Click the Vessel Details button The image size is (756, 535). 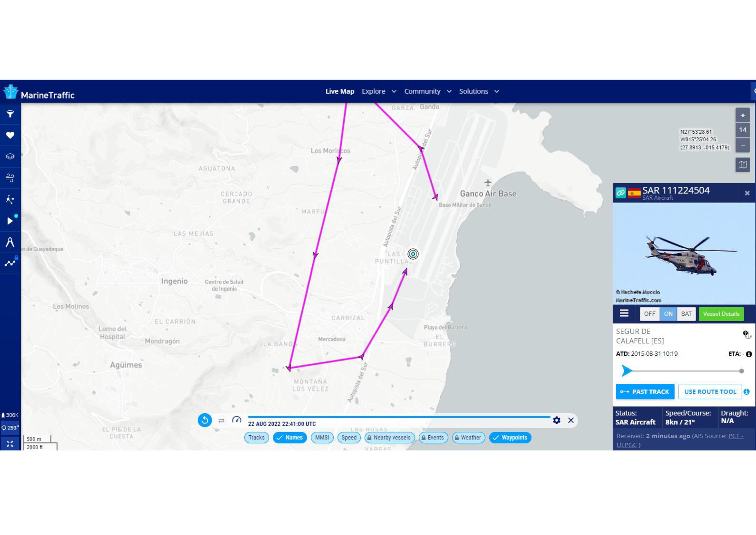point(721,314)
